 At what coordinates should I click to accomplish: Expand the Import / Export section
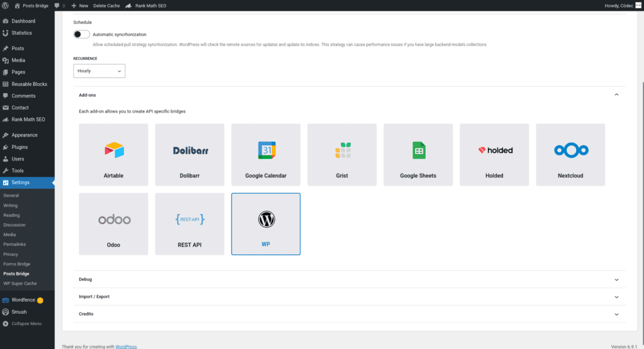point(350,297)
